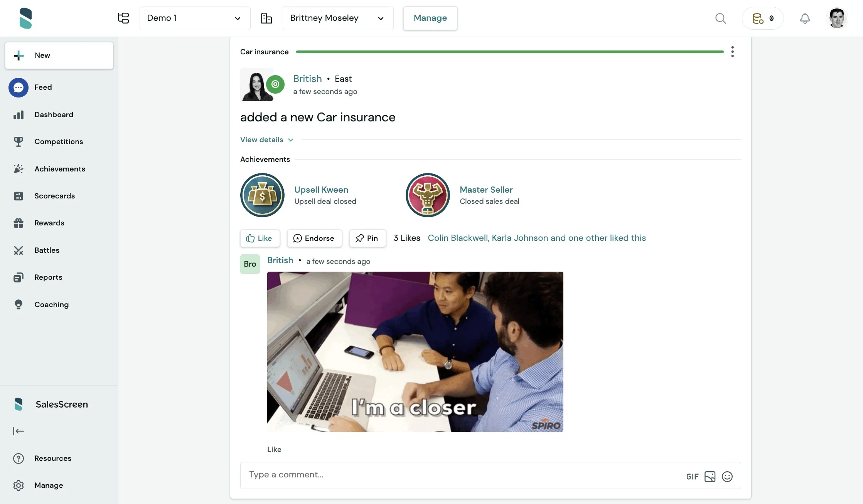Viewport: 863px width, 504px height.
Task: Open the Master Seller achievement link
Action: tap(486, 190)
